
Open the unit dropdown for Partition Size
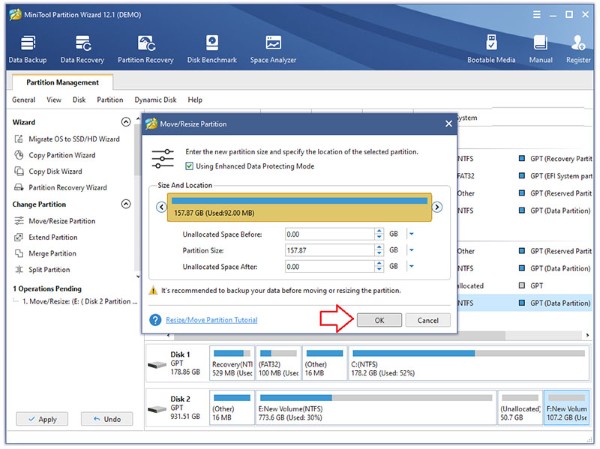click(411, 251)
